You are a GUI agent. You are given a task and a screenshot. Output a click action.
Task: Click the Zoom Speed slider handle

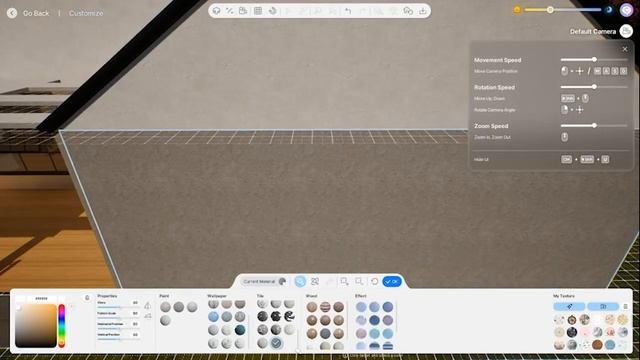(x=594, y=125)
